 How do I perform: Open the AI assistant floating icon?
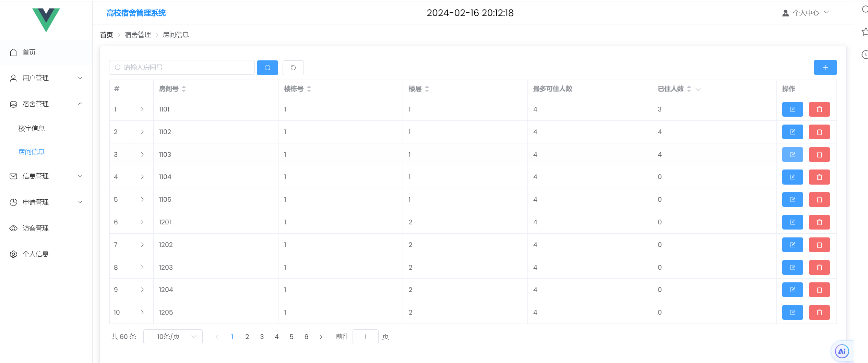click(841, 351)
